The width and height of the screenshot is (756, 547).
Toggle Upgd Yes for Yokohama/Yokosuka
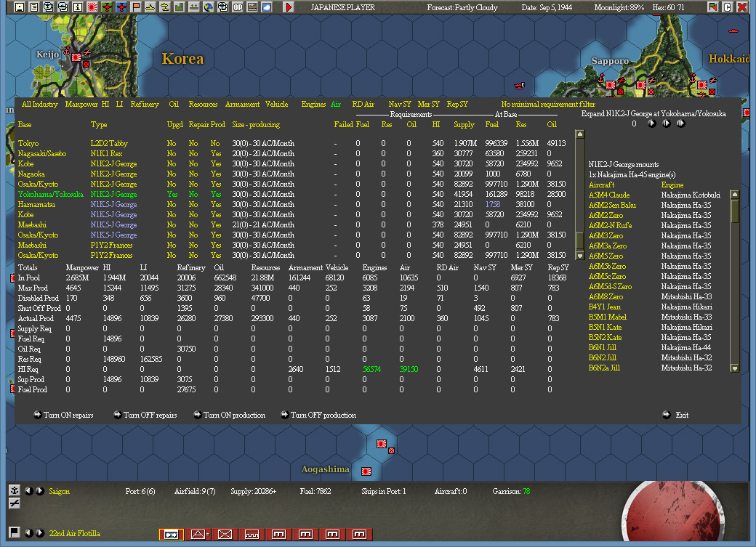[172, 194]
